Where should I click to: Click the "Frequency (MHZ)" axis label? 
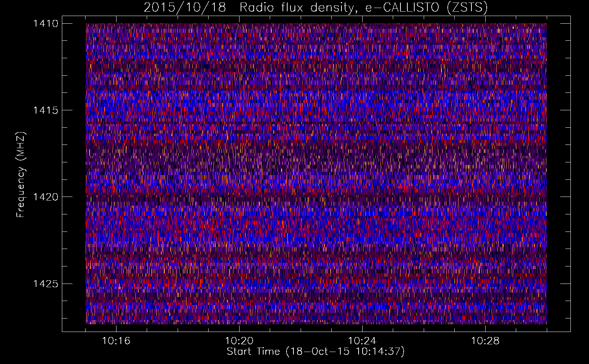(x=21, y=175)
